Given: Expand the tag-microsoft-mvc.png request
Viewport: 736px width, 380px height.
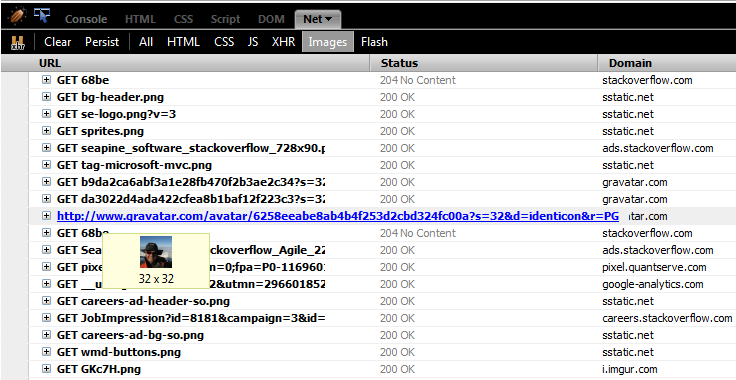Looking at the screenshot, I should coord(46,165).
